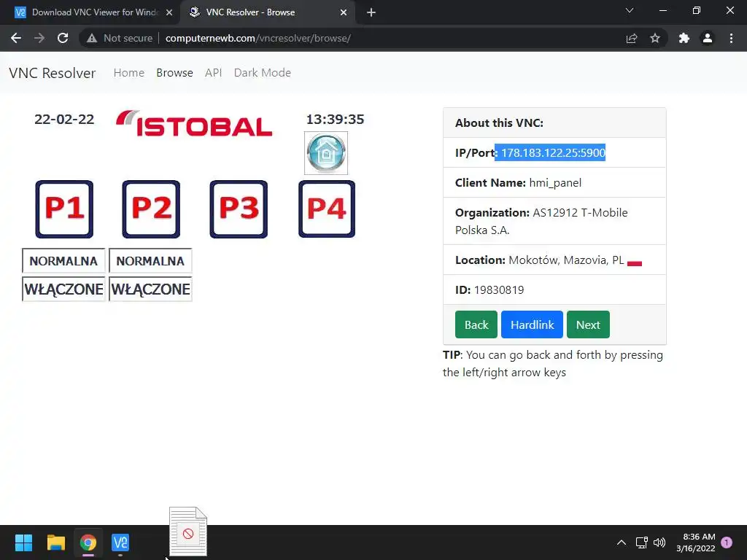Open the Browse nav link
747x560 pixels.
[174, 73]
